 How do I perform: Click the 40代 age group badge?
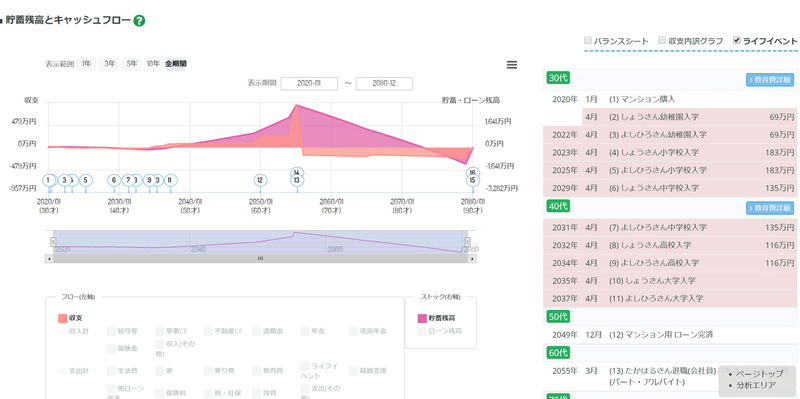[x=558, y=207]
